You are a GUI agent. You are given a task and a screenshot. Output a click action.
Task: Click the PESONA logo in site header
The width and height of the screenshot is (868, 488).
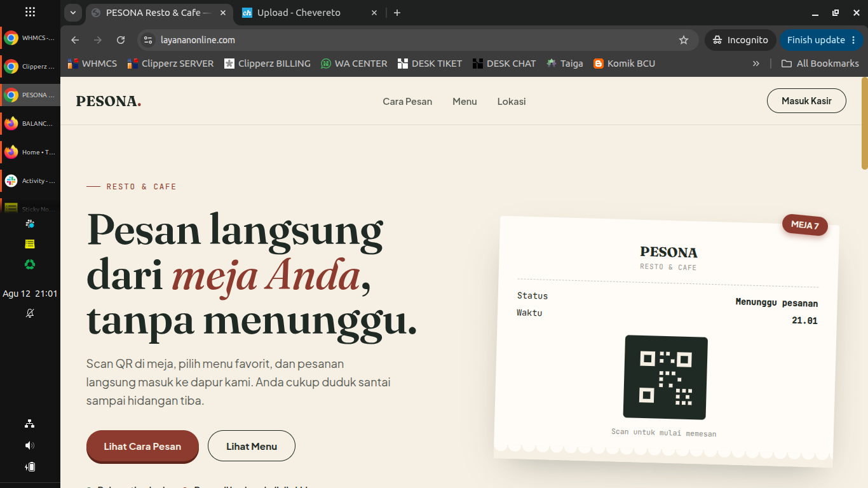[109, 101]
